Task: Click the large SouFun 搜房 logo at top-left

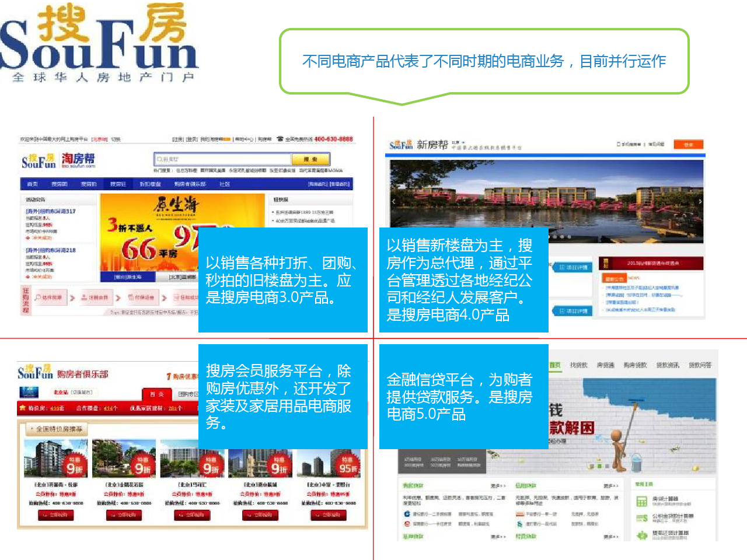Action: tap(99, 43)
